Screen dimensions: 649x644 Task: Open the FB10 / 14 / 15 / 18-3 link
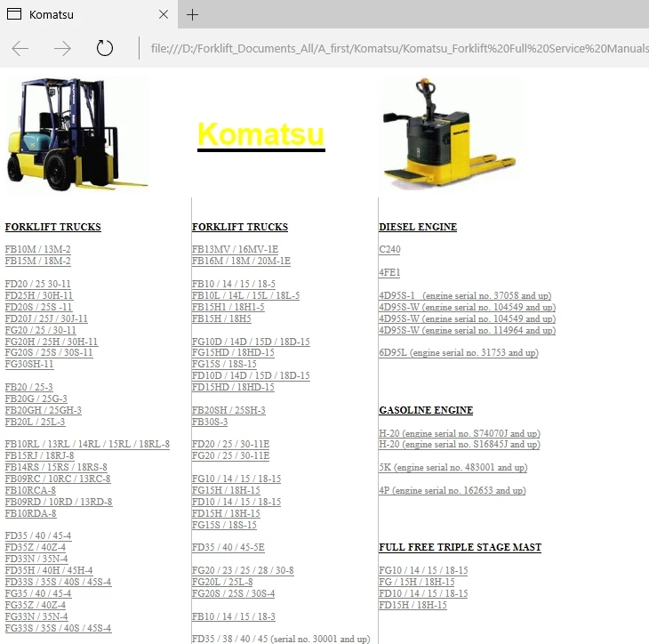click(x=234, y=616)
